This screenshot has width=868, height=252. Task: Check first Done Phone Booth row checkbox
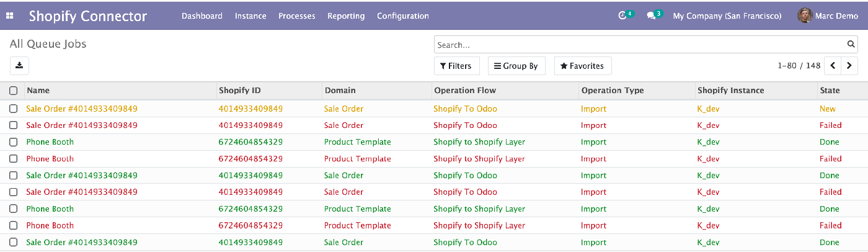click(13, 142)
